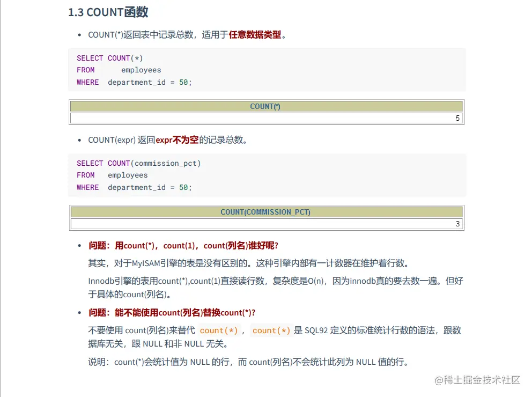Click the "COUNT(*)" result table header
The height and width of the screenshot is (397, 532).
point(267,106)
